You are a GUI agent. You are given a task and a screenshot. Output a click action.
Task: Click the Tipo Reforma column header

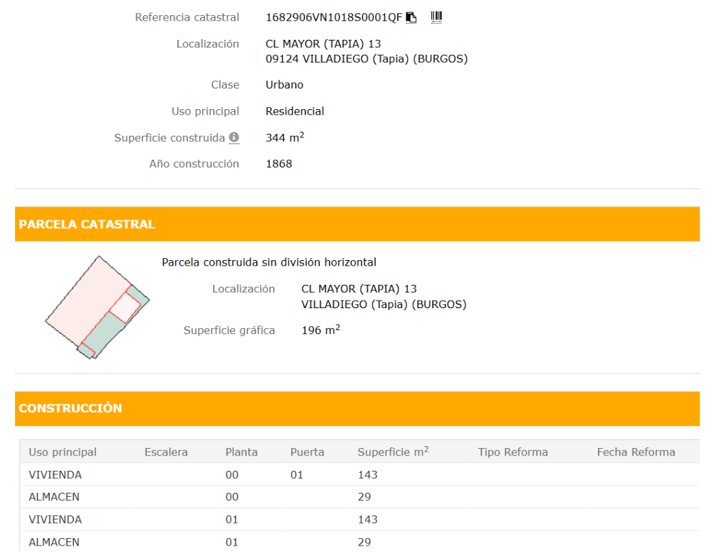pyautogui.click(x=512, y=452)
